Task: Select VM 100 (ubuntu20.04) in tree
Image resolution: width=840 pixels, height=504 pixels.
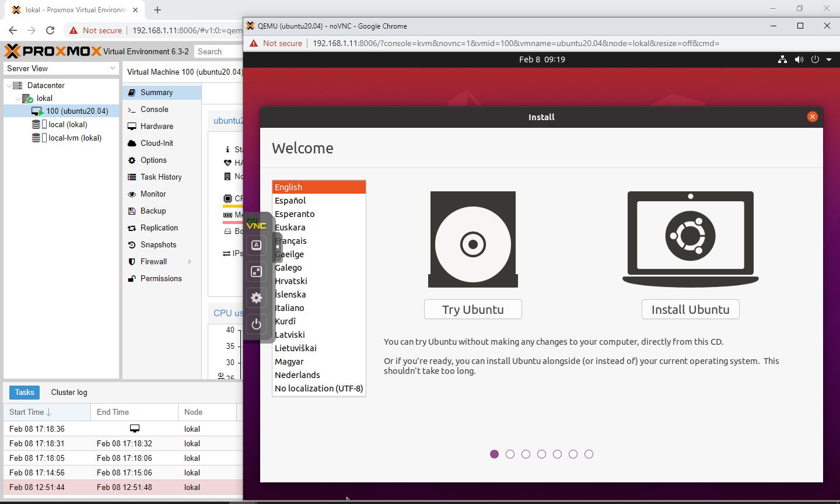Action: coord(61,111)
